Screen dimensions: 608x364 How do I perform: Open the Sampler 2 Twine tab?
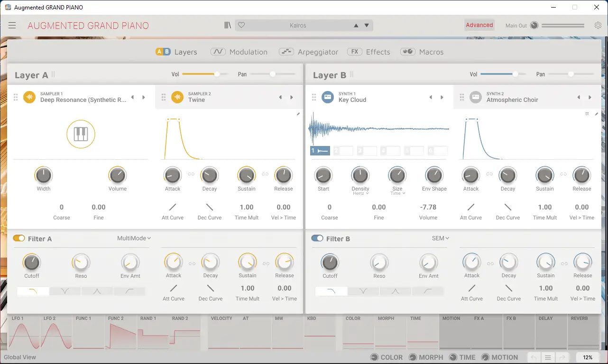pos(229,97)
